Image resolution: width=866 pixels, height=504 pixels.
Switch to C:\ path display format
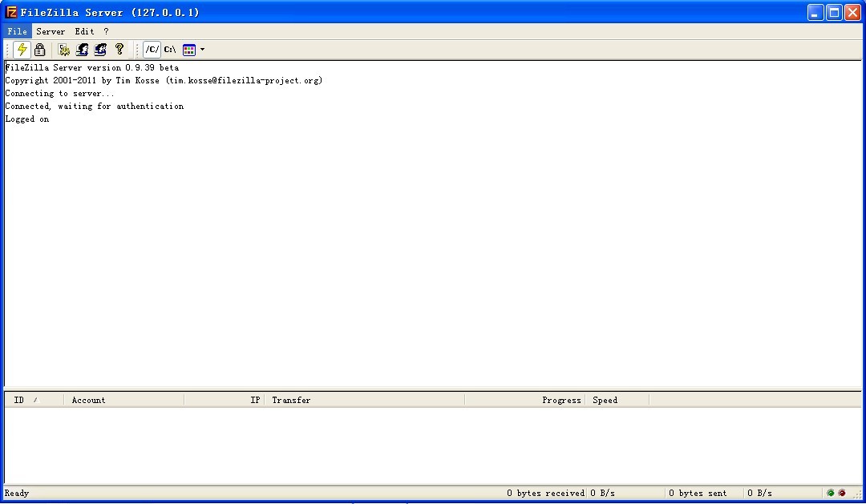pyautogui.click(x=170, y=50)
